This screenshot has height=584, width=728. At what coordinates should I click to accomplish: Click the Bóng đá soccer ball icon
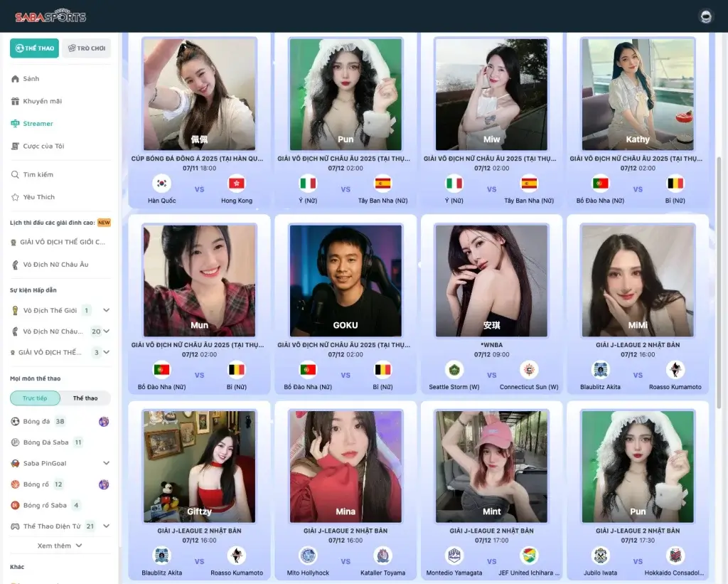pyautogui.click(x=16, y=421)
